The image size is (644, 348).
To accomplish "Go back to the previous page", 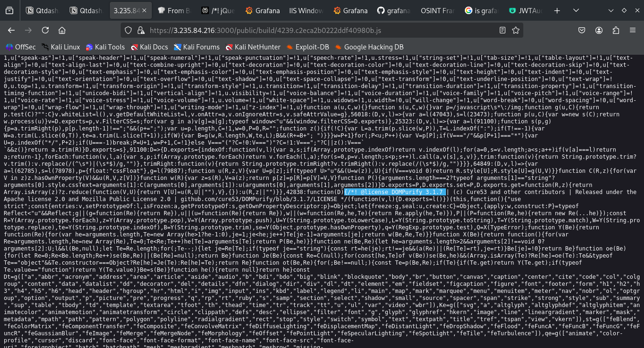I will point(11,30).
